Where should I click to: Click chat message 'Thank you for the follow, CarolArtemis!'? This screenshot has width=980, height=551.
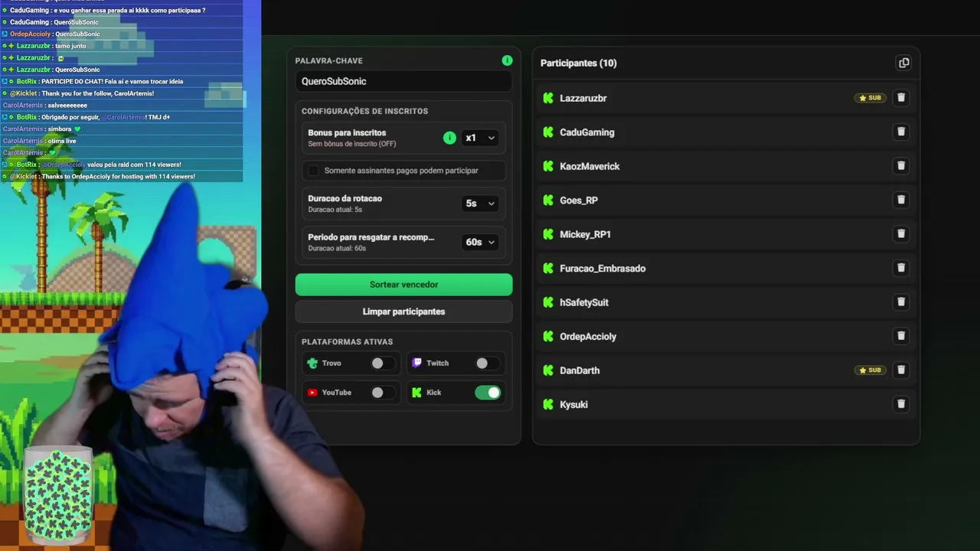click(97, 93)
